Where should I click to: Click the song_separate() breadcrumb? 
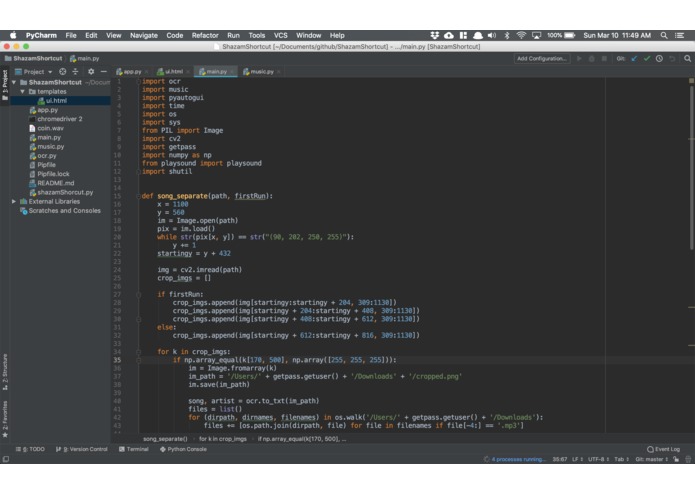click(165, 439)
